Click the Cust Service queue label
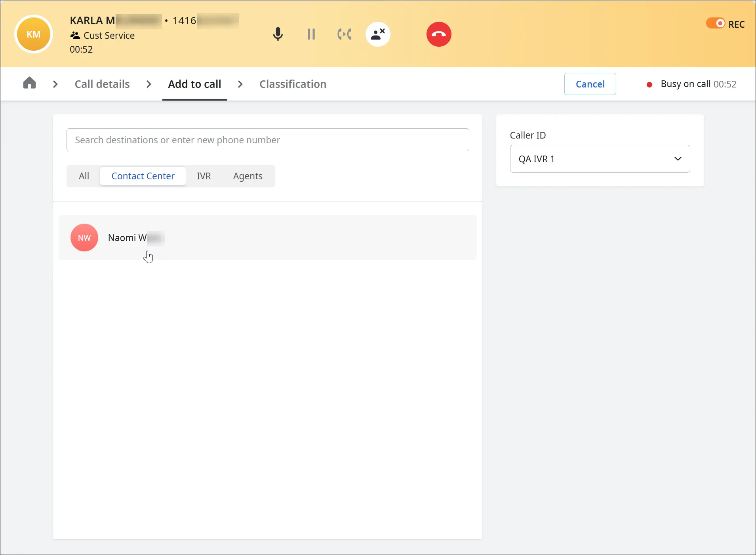Image resolution: width=756 pixels, height=555 pixels. click(x=103, y=36)
